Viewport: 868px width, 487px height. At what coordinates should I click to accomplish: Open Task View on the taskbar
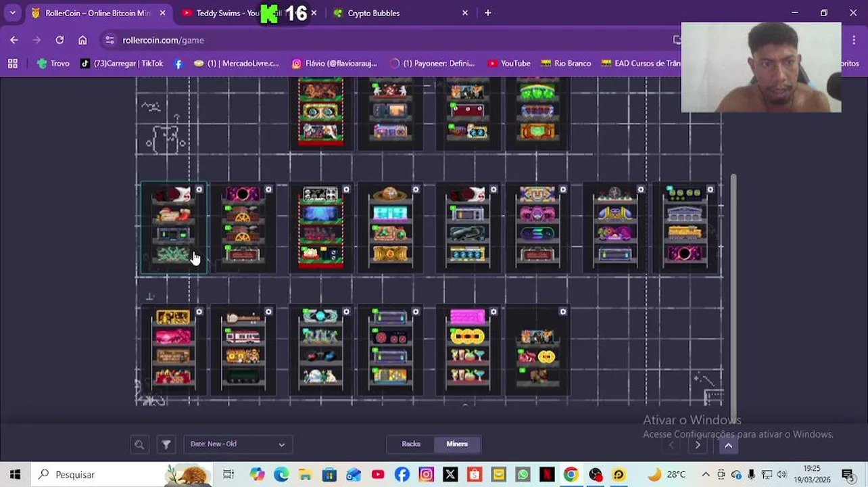click(228, 475)
